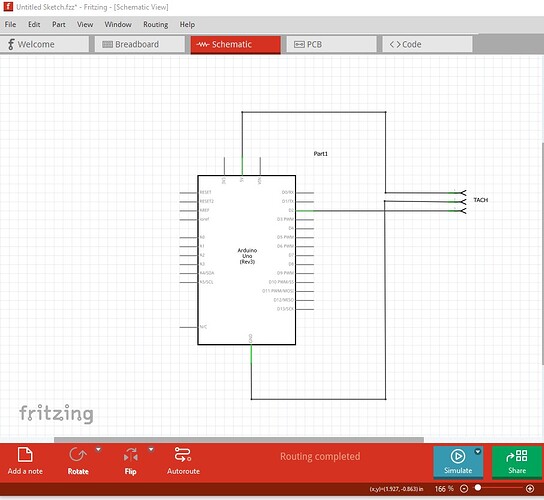Image resolution: width=544 pixels, height=500 pixels.
Task: Open the Simulate dropdown arrow
Action: click(x=478, y=451)
